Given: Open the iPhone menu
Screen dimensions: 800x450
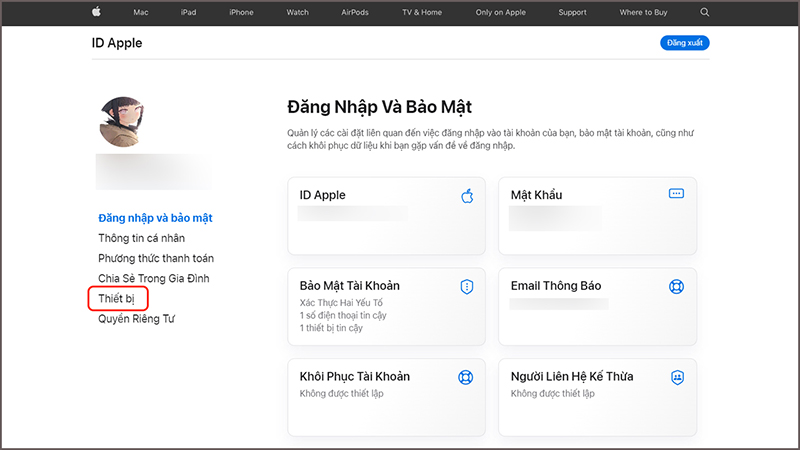Looking at the screenshot, I should tap(241, 12).
